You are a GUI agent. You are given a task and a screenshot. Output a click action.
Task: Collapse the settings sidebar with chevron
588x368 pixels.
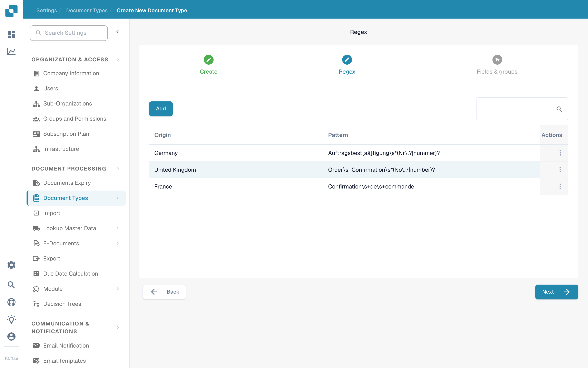[118, 32]
